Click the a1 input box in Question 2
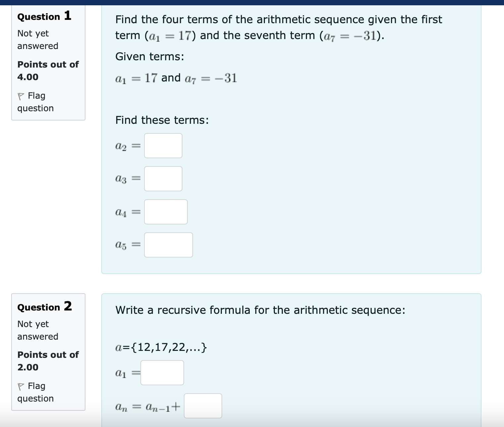Image resolution: width=504 pixels, height=427 pixels. click(x=162, y=373)
